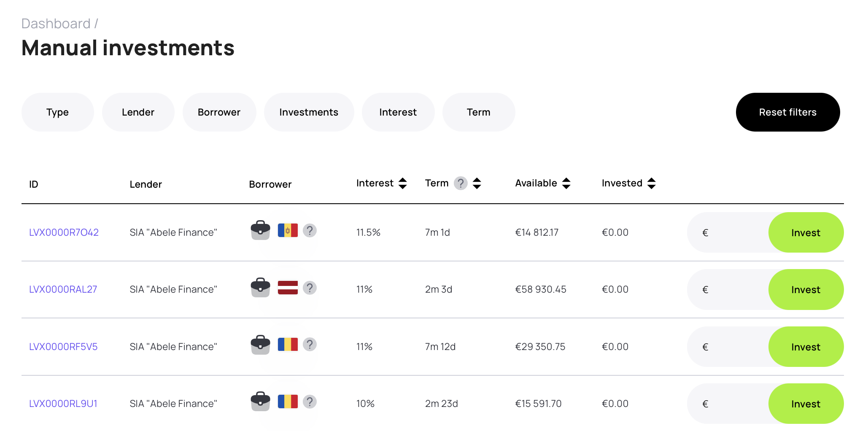Sort the table by Invested amount
Image resolution: width=868 pixels, height=431 pixels.
tap(652, 183)
